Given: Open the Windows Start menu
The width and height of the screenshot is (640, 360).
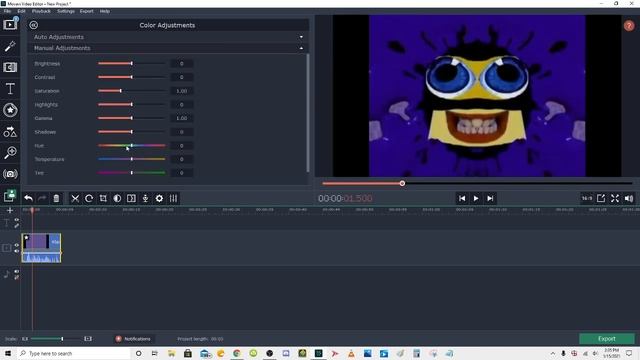Looking at the screenshot, I should pos(8,353).
